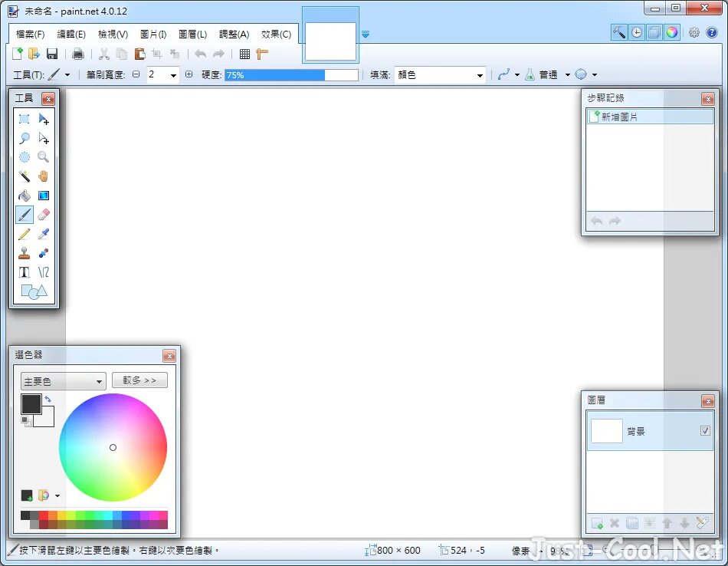Click the Background layer thumbnail
The width and height of the screenshot is (728, 566).
coord(606,431)
